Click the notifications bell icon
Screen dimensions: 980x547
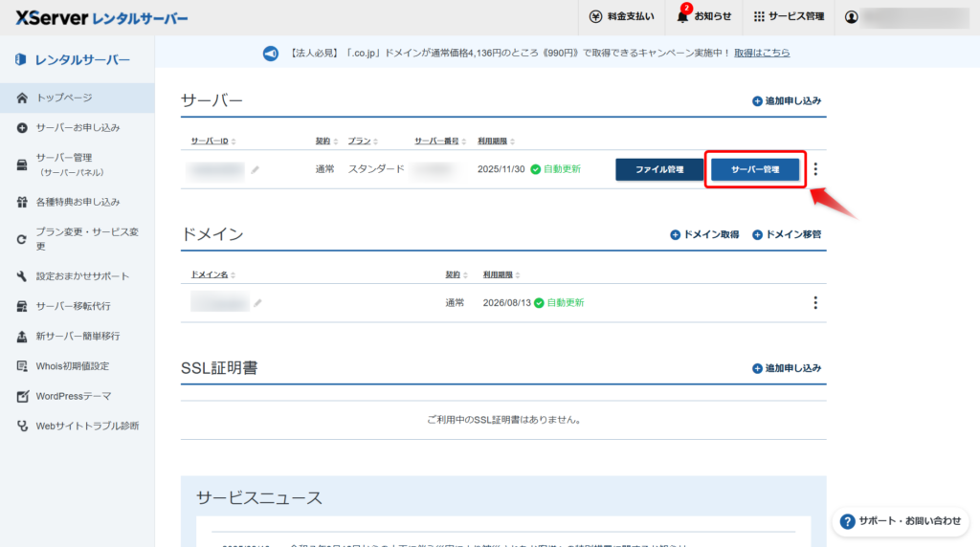pos(683,17)
